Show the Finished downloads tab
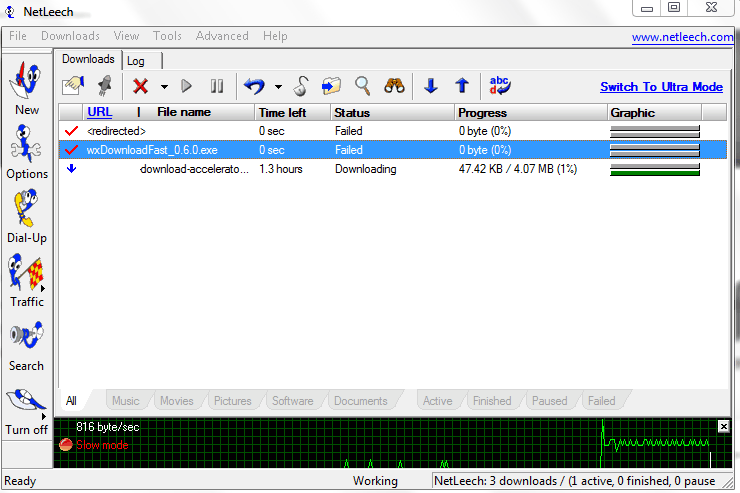Image resolution: width=740 pixels, height=493 pixels. [x=492, y=401]
